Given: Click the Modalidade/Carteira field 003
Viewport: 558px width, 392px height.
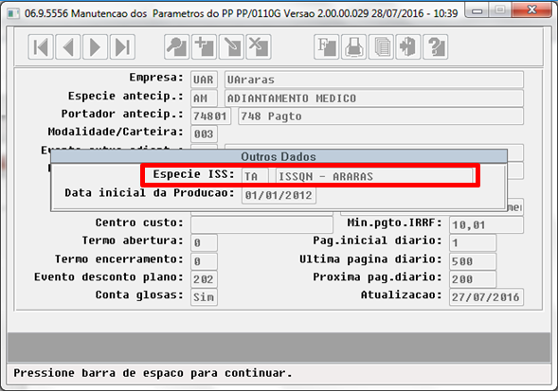Looking at the screenshot, I should tap(204, 134).
